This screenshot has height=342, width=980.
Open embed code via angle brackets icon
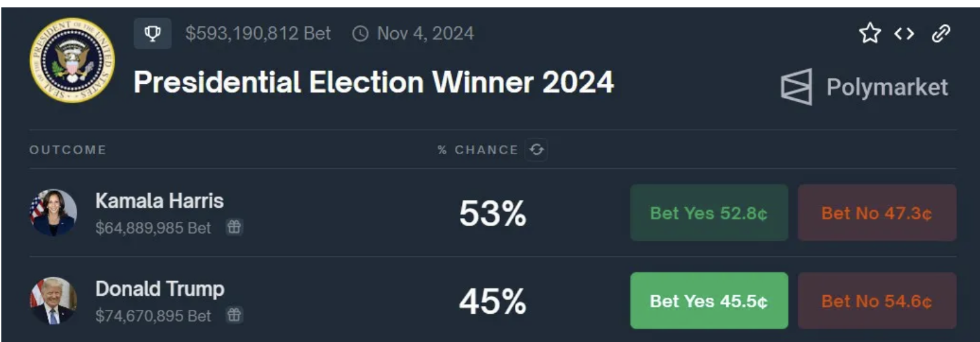tap(904, 34)
